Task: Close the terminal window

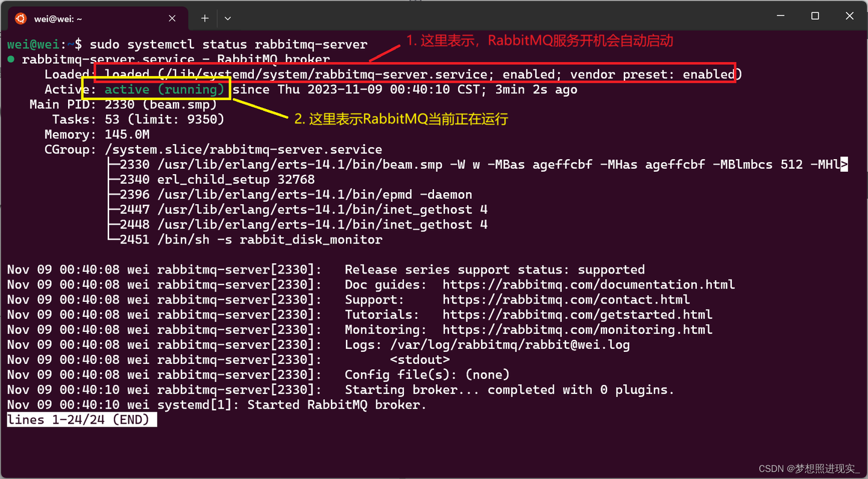Action: 849,16
